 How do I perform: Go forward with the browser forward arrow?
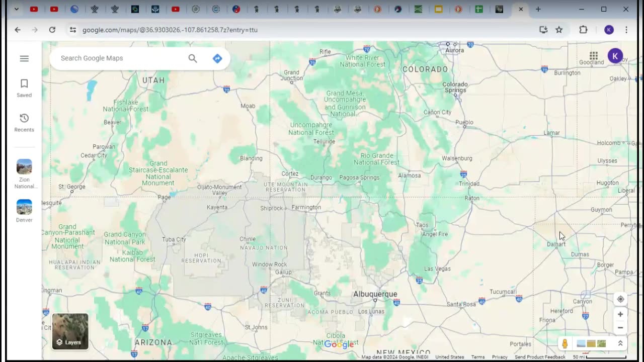click(x=35, y=30)
